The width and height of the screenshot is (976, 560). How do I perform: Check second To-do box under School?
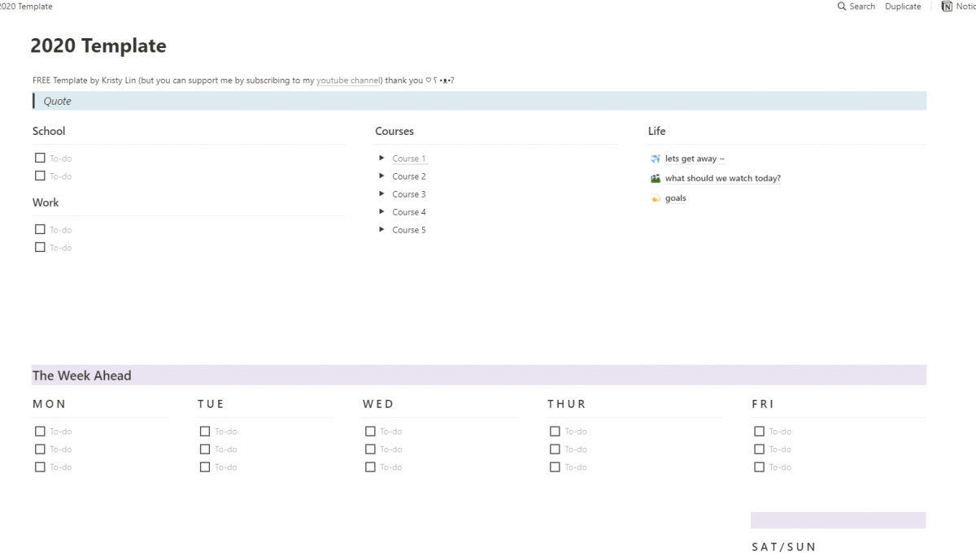point(40,176)
